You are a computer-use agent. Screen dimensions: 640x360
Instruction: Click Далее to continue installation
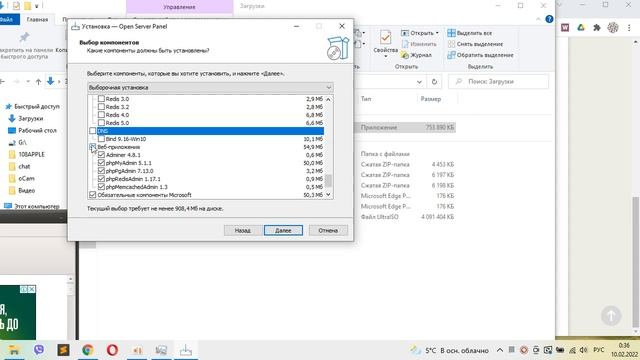pyautogui.click(x=283, y=230)
